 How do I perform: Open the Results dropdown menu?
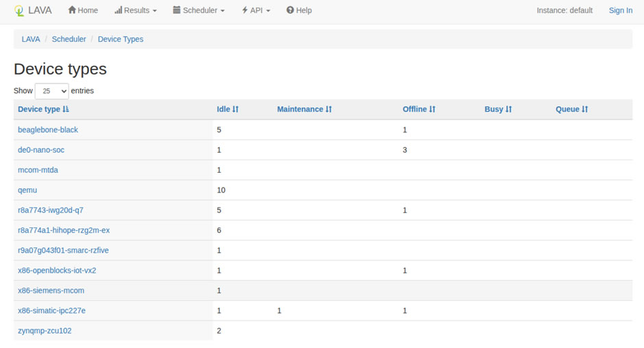point(136,10)
